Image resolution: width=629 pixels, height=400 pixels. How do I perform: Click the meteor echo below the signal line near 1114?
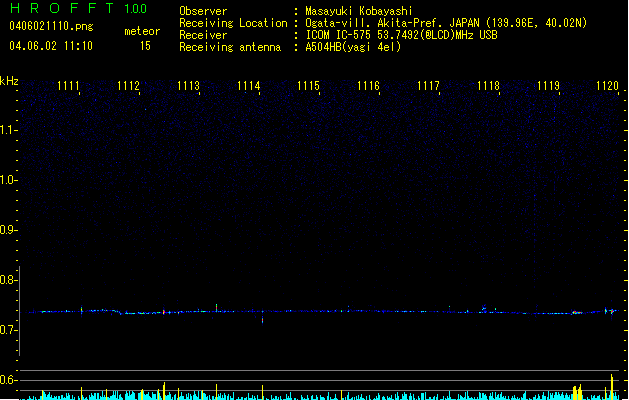click(263, 320)
